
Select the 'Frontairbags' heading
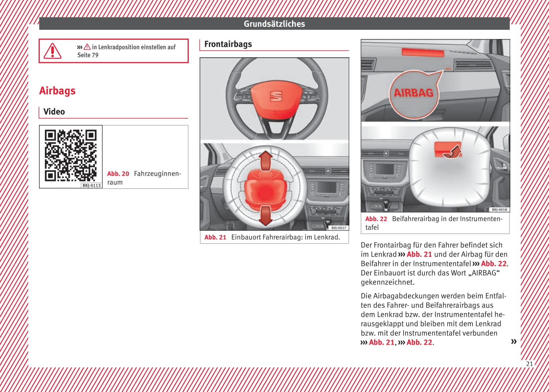click(228, 44)
